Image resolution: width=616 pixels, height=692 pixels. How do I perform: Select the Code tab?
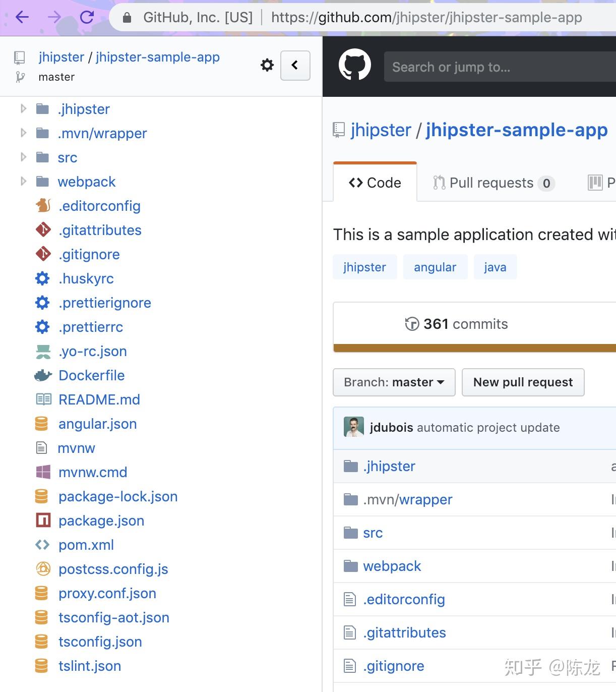[375, 183]
